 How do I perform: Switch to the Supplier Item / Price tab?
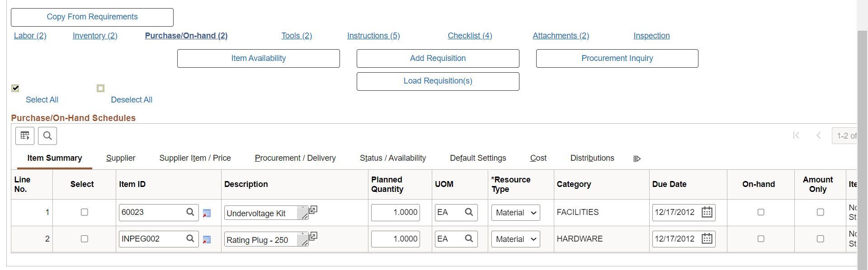point(195,158)
